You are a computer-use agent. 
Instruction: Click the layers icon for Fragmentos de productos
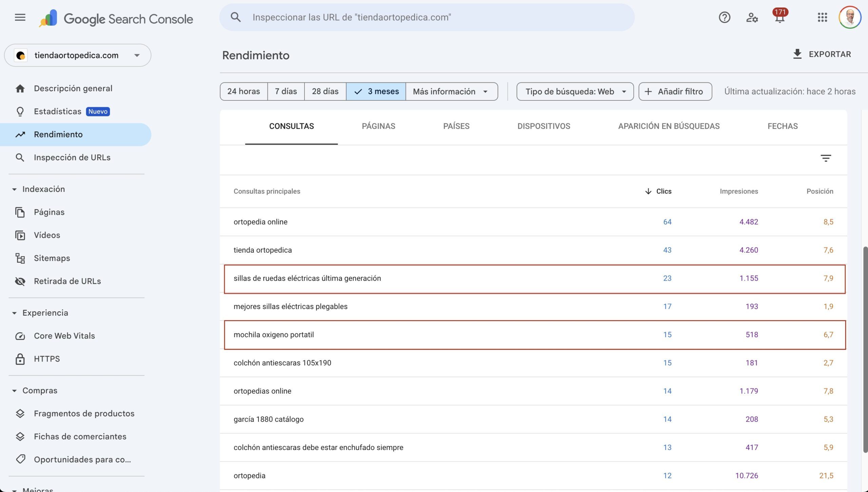tap(20, 414)
